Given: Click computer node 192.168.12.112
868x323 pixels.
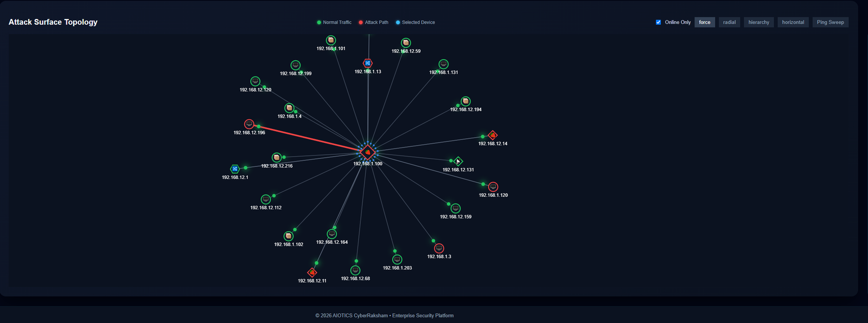Looking at the screenshot, I should pos(266,199).
